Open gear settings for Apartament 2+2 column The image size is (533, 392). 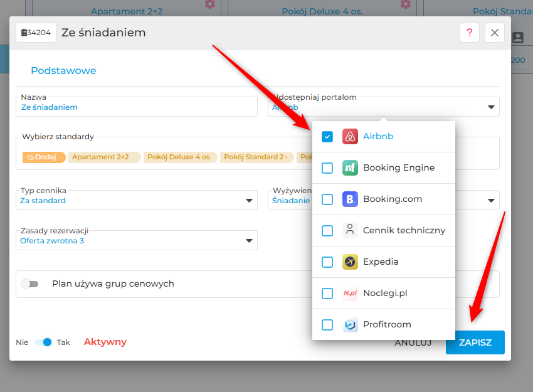point(209,4)
